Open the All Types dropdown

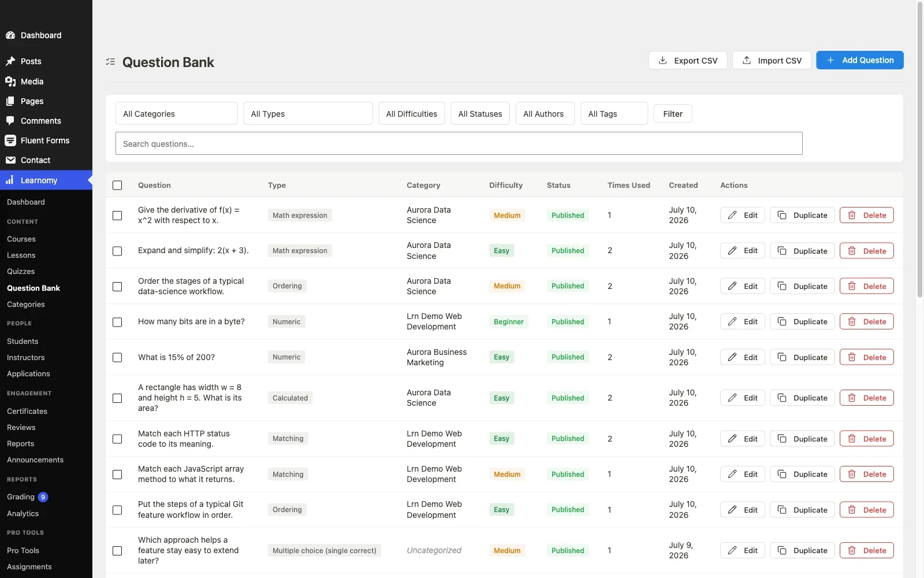coord(308,113)
